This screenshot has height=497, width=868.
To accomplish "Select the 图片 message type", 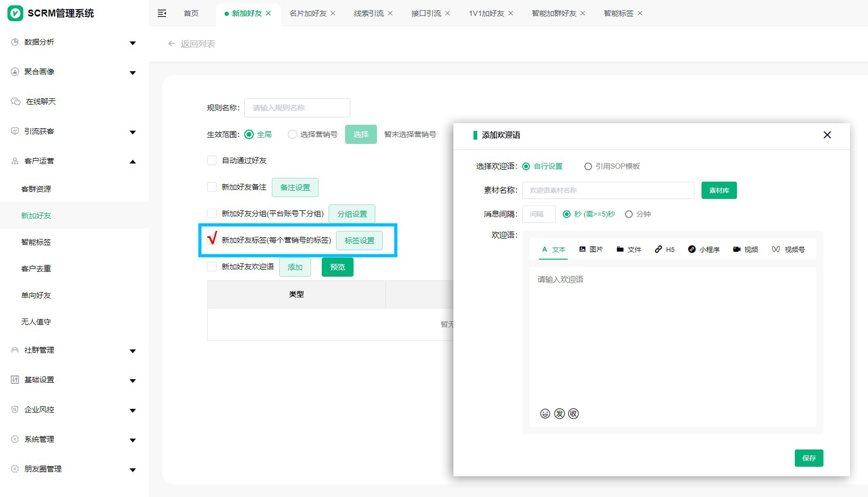I will (x=591, y=250).
